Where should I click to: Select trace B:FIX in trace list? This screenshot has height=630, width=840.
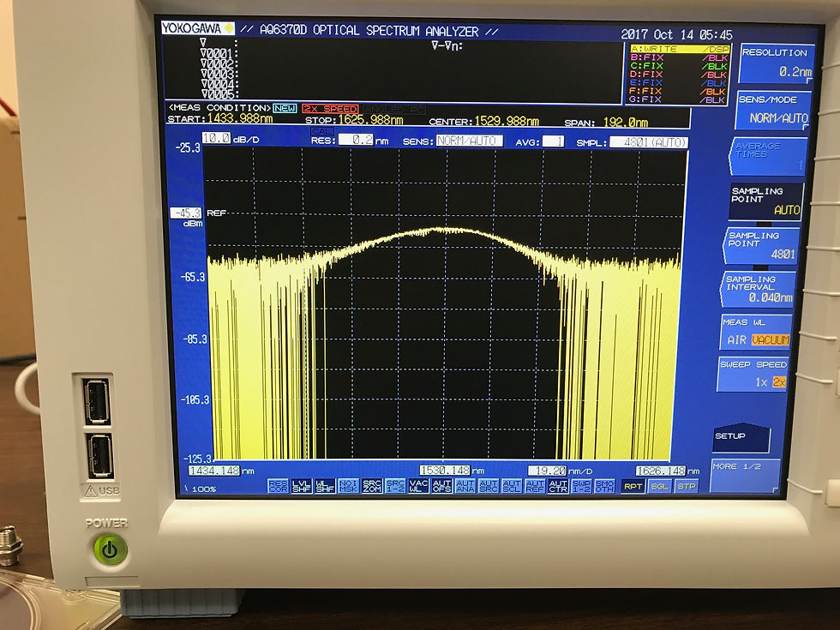tap(679, 57)
